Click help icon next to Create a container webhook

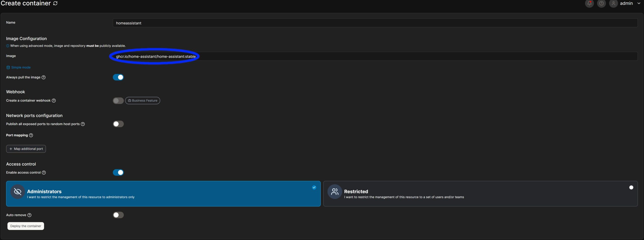tap(54, 100)
